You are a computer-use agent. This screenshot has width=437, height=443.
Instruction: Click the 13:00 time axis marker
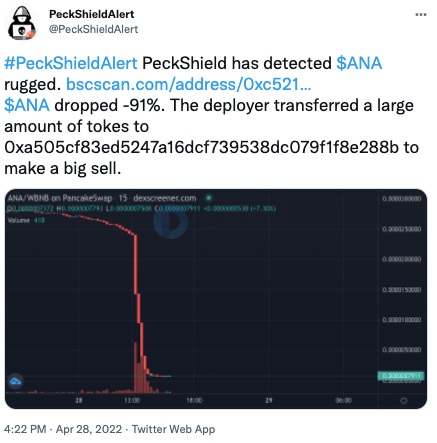(x=132, y=400)
